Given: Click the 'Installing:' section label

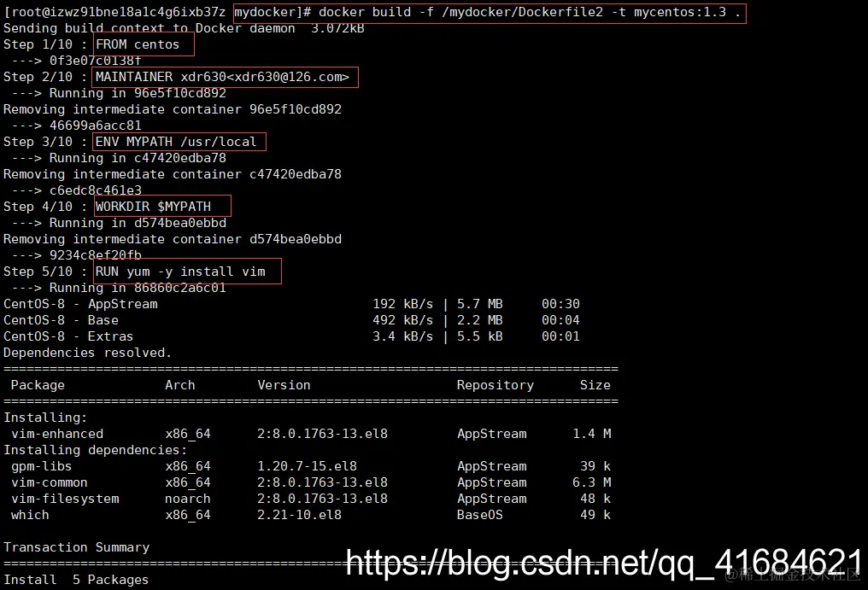Looking at the screenshot, I should (x=45, y=418).
